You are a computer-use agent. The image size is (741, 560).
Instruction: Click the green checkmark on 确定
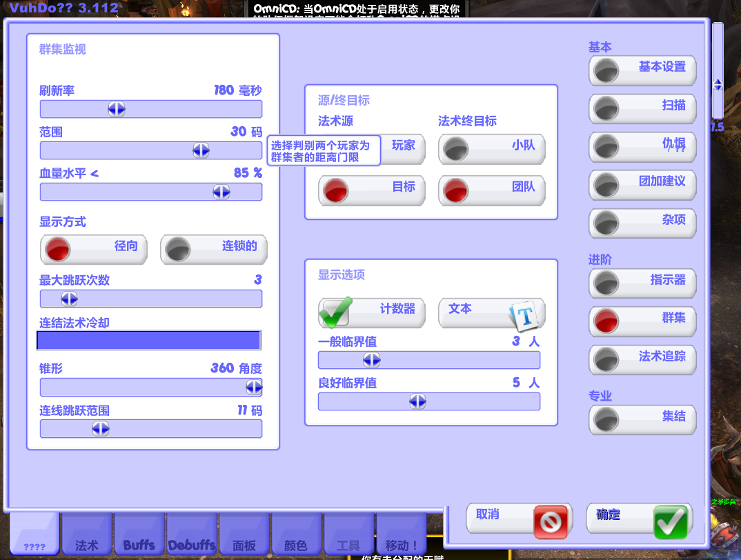pyautogui.click(x=670, y=521)
